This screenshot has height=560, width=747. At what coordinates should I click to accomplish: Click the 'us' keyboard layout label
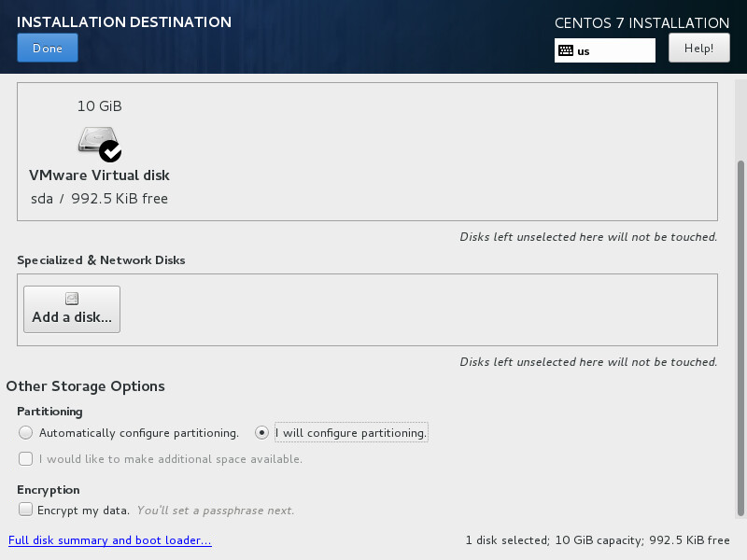pos(584,51)
